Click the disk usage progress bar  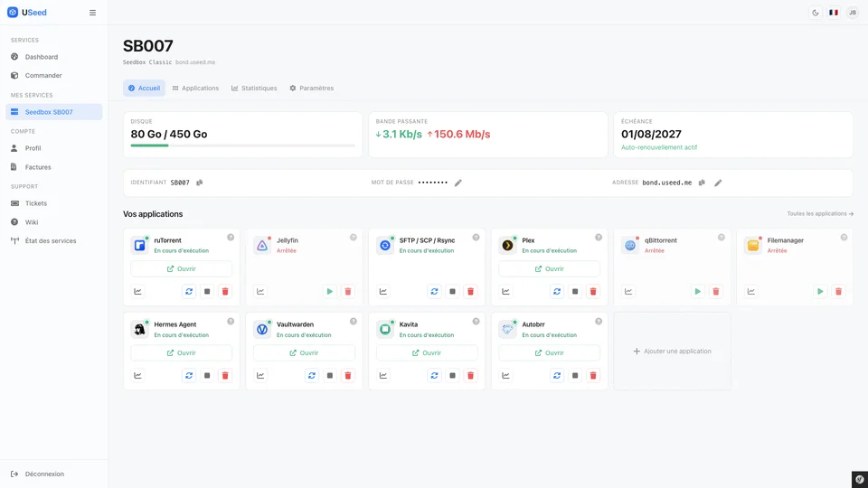243,145
